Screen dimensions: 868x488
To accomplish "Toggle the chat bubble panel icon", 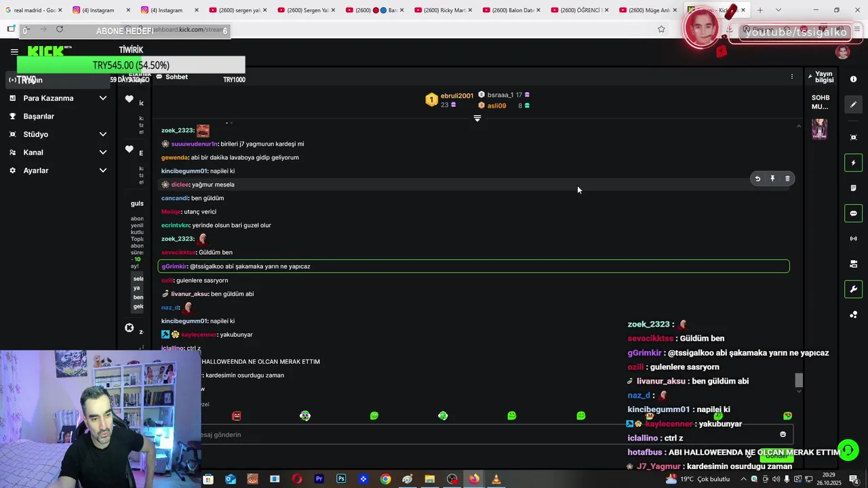I will point(854,213).
